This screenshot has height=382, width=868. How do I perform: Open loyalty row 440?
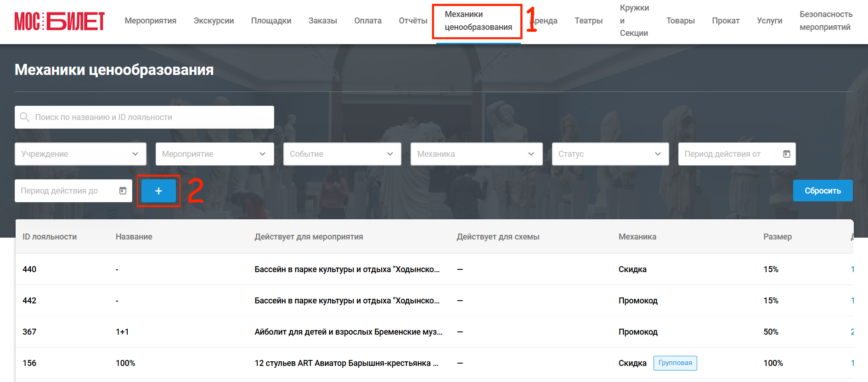coord(434,269)
